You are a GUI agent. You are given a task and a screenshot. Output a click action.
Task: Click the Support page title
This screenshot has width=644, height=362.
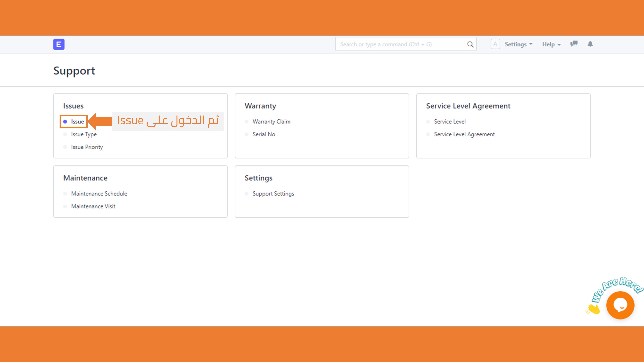pos(74,71)
